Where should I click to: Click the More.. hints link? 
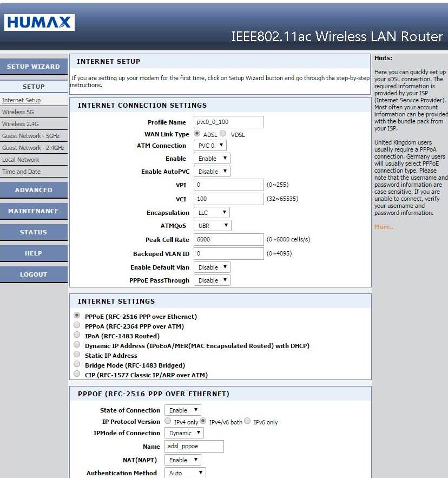384,227
